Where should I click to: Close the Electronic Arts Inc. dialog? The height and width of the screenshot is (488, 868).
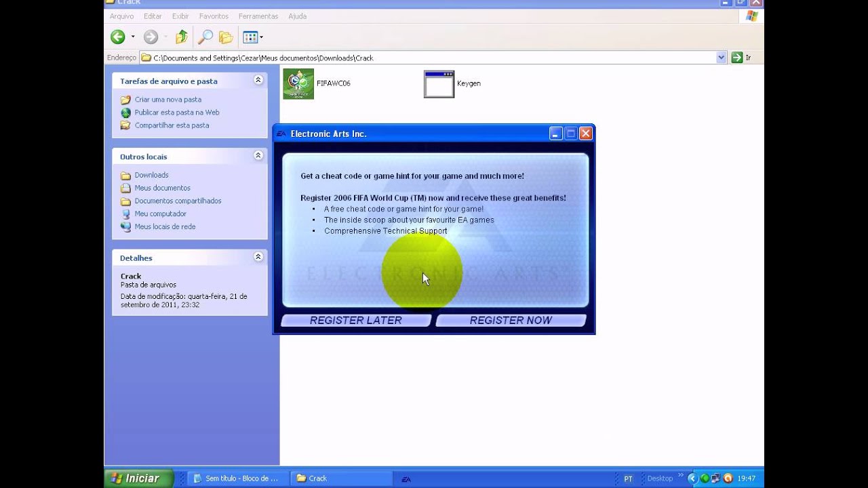point(586,134)
